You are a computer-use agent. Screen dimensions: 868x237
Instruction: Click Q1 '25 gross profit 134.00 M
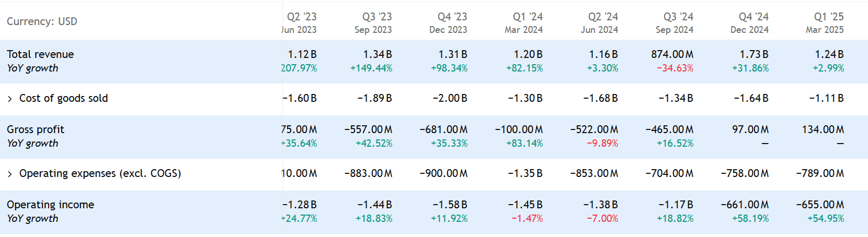[x=823, y=129]
